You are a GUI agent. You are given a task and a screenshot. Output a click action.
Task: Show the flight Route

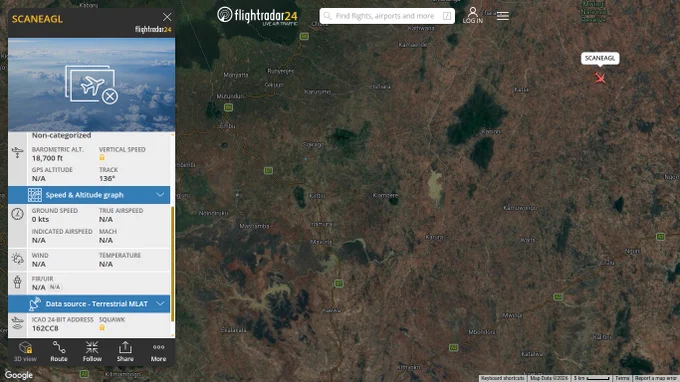tap(59, 352)
